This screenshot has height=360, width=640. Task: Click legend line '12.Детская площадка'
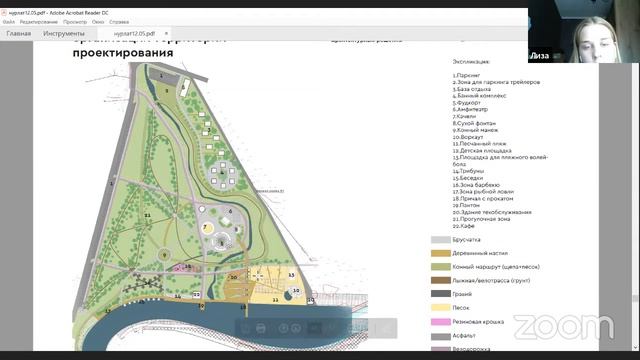[x=482, y=151]
